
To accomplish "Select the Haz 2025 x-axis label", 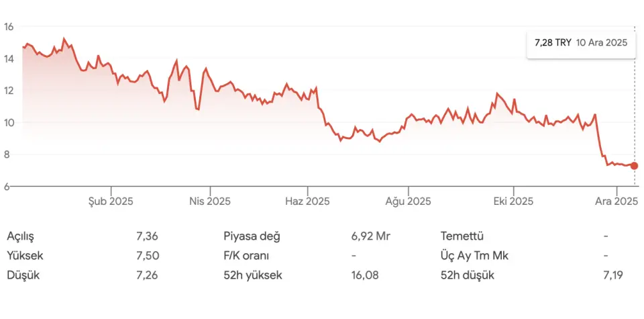I will [307, 201].
